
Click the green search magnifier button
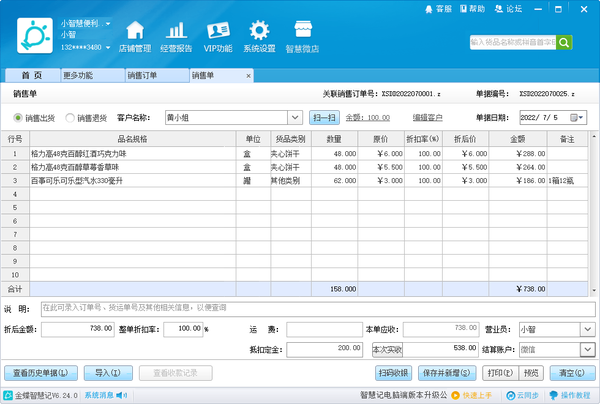pyautogui.click(x=564, y=42)
